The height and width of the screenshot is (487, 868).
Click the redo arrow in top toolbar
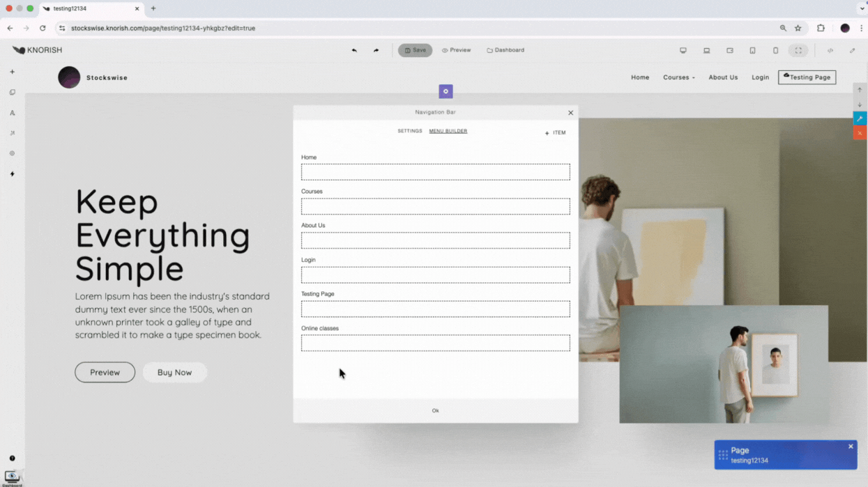(x=376, y=50)
